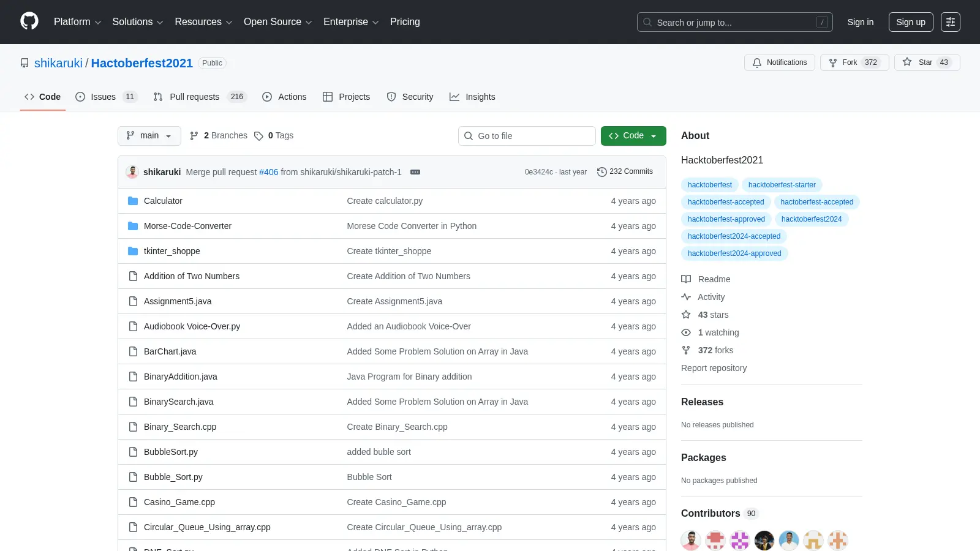The image size is (980, 551).
Task: Focus the Go to file input
Action: click(x=527, y=136)
